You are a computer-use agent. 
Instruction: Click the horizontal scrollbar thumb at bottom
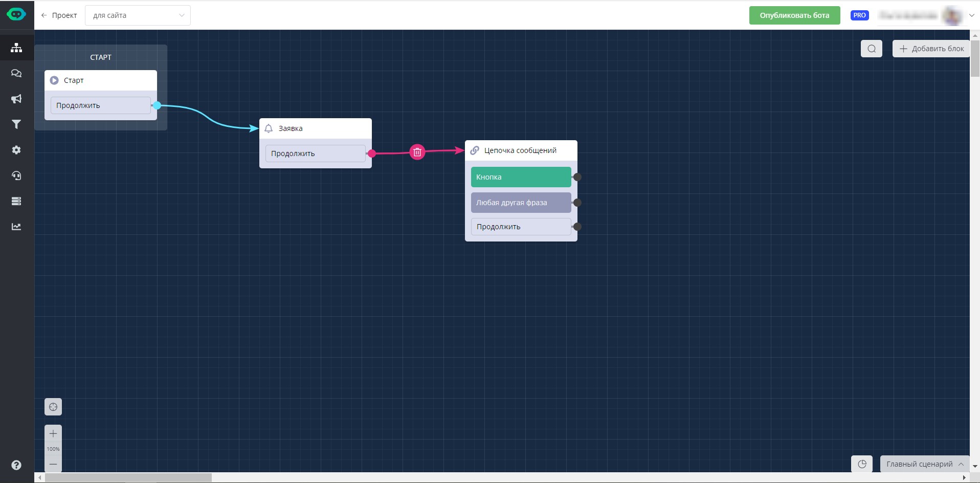coord(128,478)
